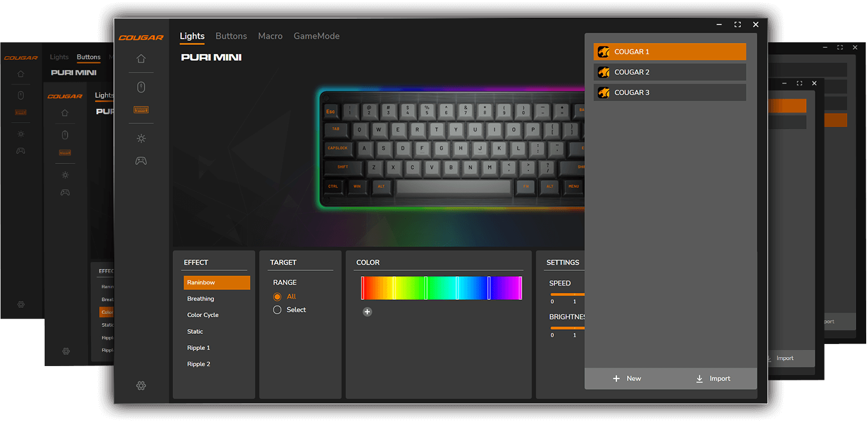Click the mouse icon in the rearmost left window

21,95
